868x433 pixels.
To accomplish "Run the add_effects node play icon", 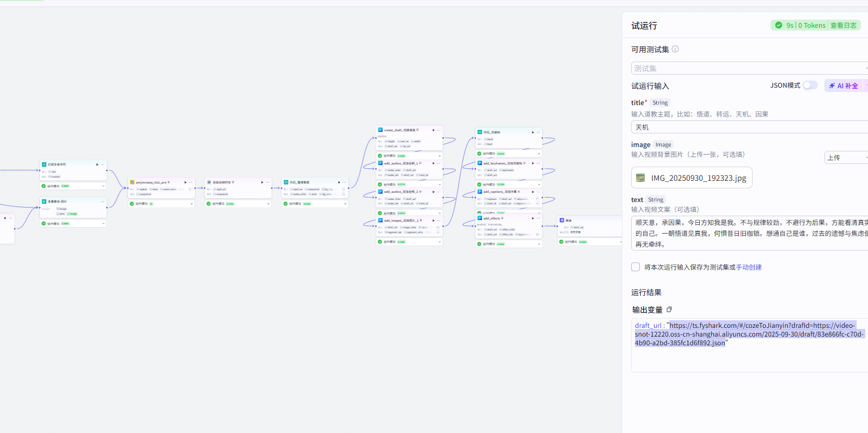I will pos(533,218).
